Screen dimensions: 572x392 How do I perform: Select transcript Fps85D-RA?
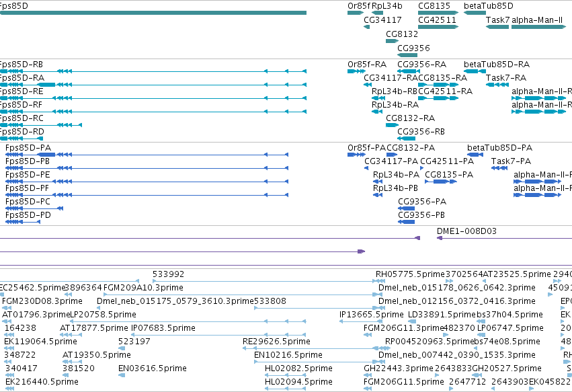click(153, 85)
